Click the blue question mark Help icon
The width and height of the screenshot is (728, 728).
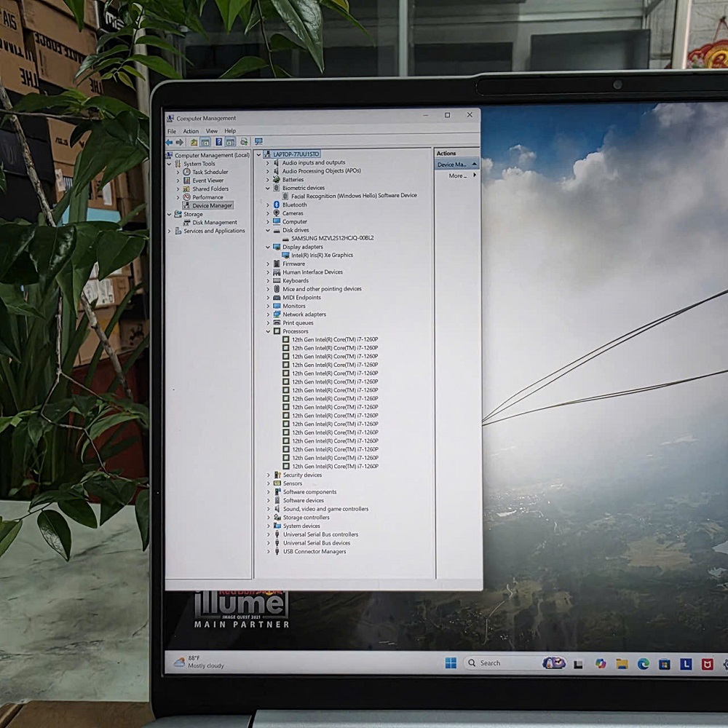218,142
